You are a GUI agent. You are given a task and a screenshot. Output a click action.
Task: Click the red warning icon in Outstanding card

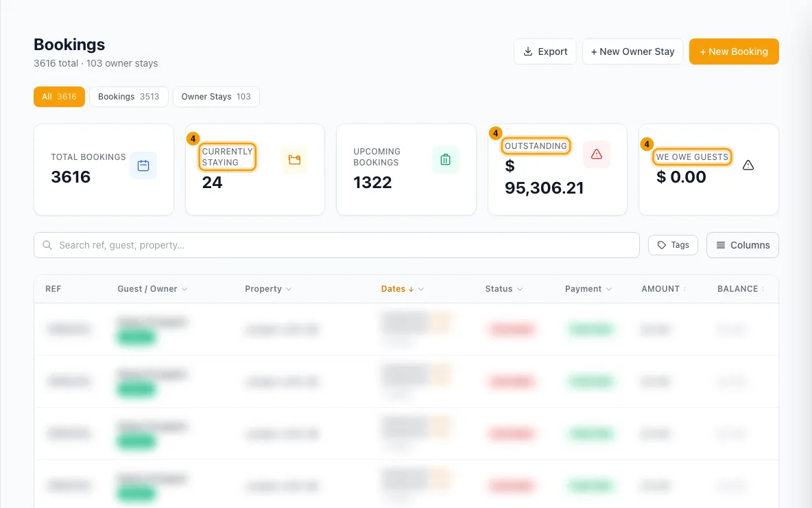597,154
